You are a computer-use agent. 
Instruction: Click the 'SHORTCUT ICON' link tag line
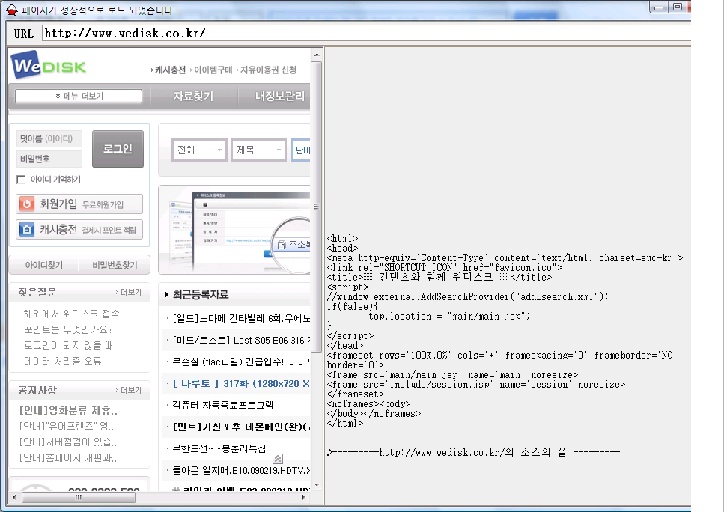(444, 267)
